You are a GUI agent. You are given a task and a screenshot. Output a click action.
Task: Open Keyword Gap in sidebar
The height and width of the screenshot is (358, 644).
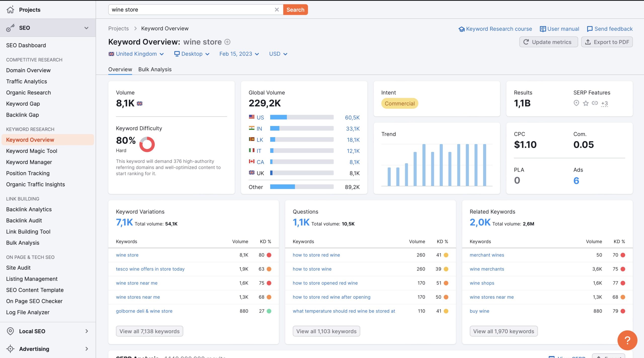pos(23,104)
